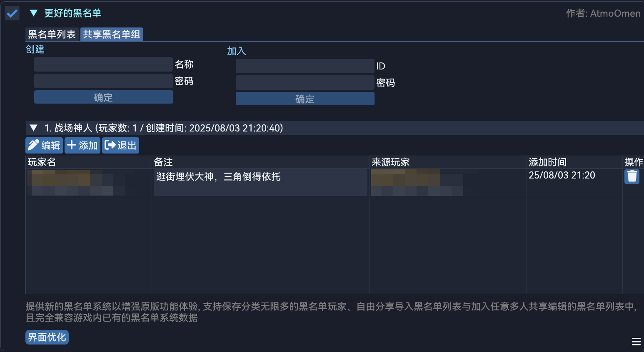Click the 名称 input field
The image size is (644, 352).
(103, 64)
